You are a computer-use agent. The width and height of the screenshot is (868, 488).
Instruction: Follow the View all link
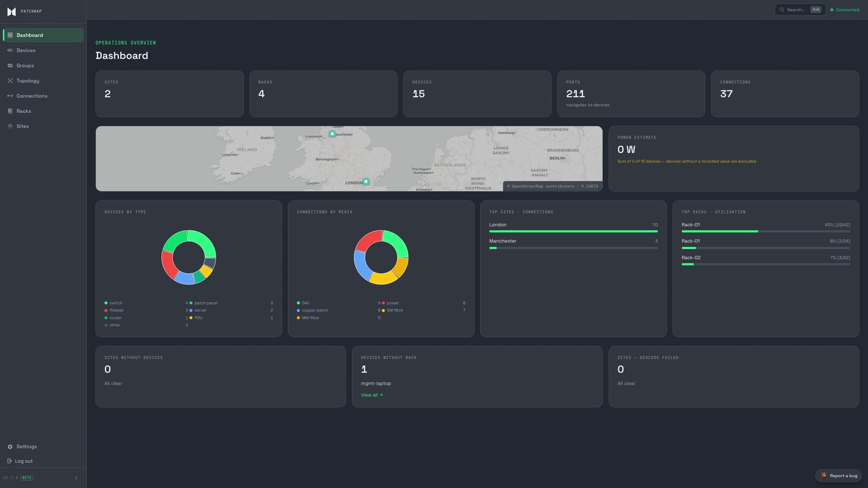(x=372, y=395)
